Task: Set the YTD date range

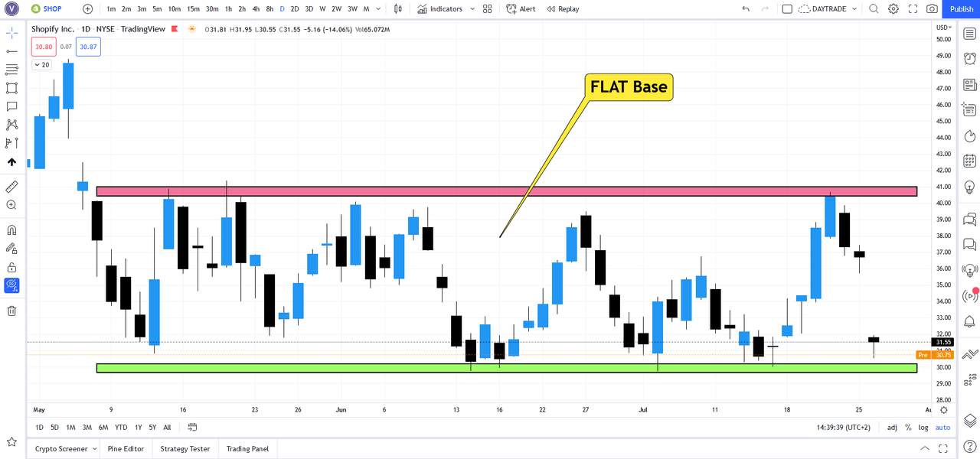Action: click(x=121, y=427)
